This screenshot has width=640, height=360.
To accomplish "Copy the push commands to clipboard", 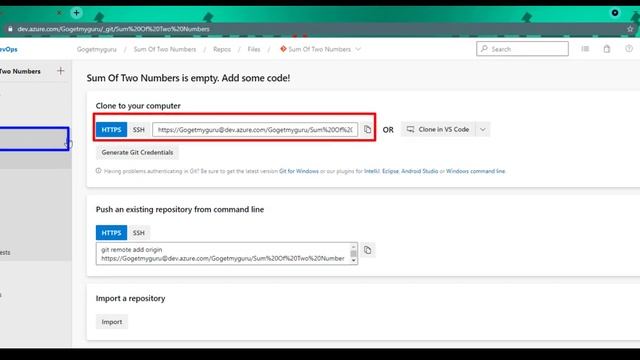I will [367, 250].
